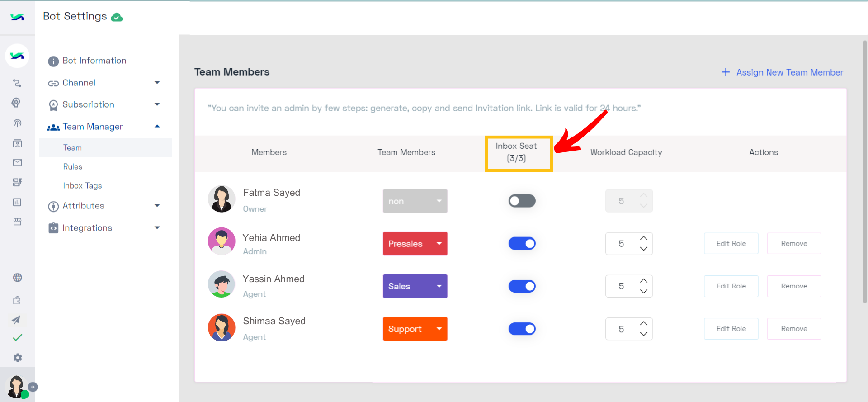This screenshot has height=402, width=868.
Task: Select Rules under Team Manager
Action: (73, 166)
